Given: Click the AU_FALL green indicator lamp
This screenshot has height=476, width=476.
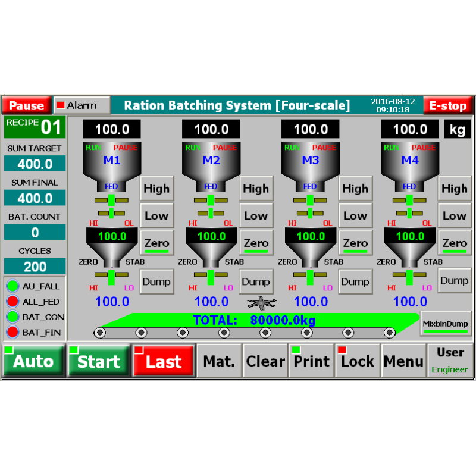Looking at the screenshot, I should click(12, 286).
